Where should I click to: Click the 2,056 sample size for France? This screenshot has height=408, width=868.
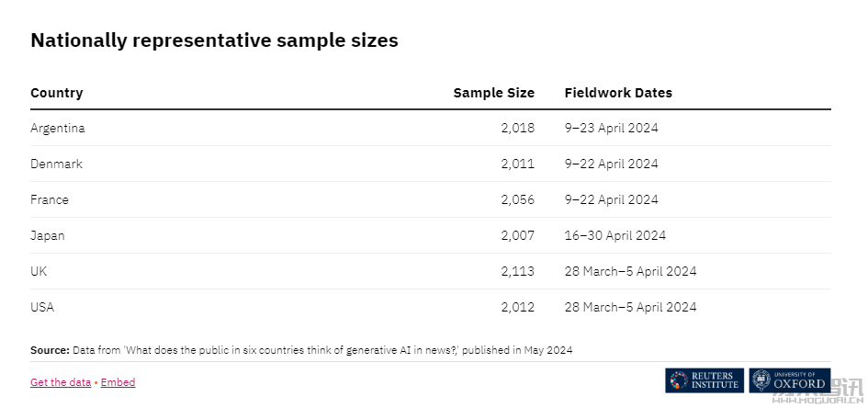click(518, 199)
